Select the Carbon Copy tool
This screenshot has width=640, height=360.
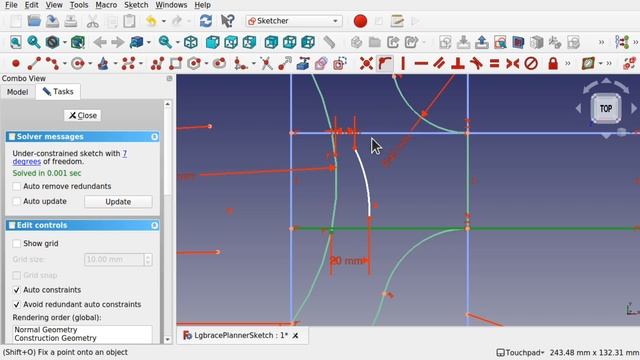click(321, 63)
